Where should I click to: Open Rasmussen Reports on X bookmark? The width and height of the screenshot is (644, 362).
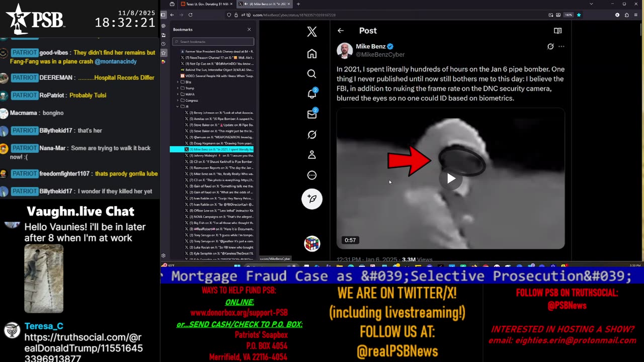[218, 167]
